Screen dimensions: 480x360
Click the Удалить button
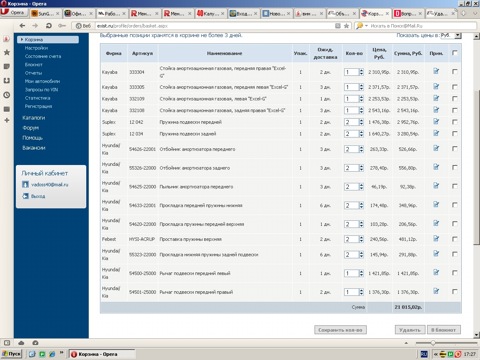410,330
